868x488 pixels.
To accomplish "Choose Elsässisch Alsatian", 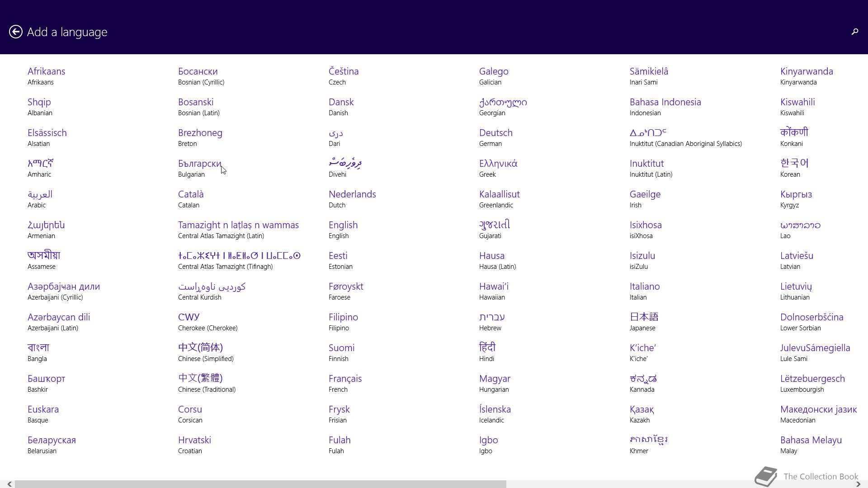I will click(x=47, y=138).
